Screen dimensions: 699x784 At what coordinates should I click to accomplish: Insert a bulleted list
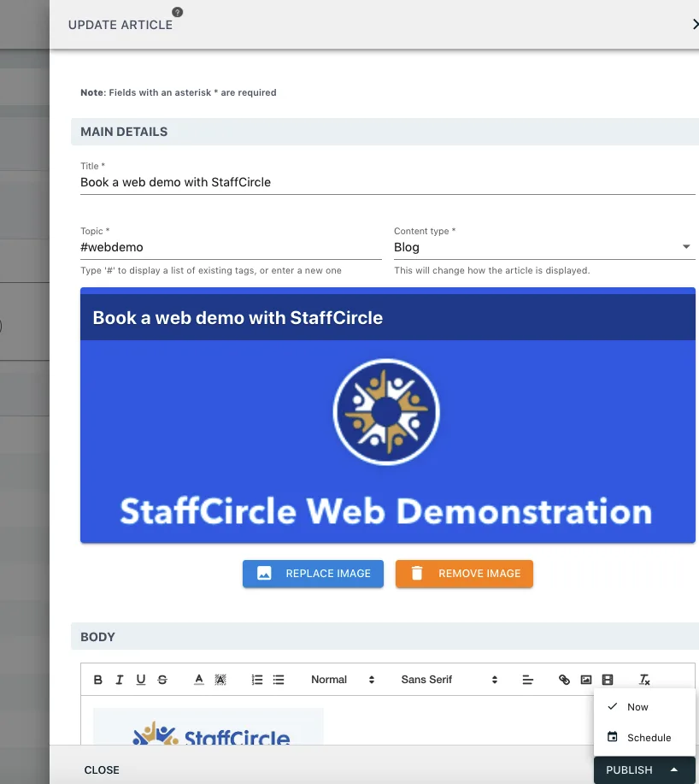tap(279, 680)
